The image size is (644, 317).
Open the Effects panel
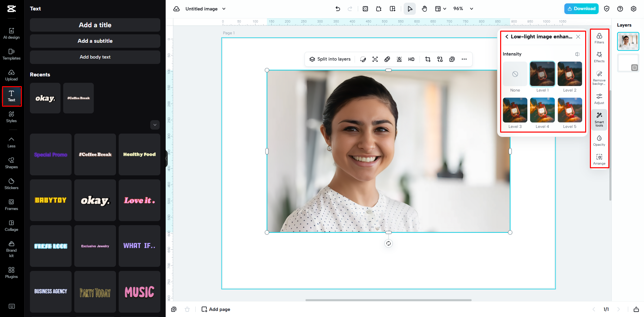click(x=599, y=57)
